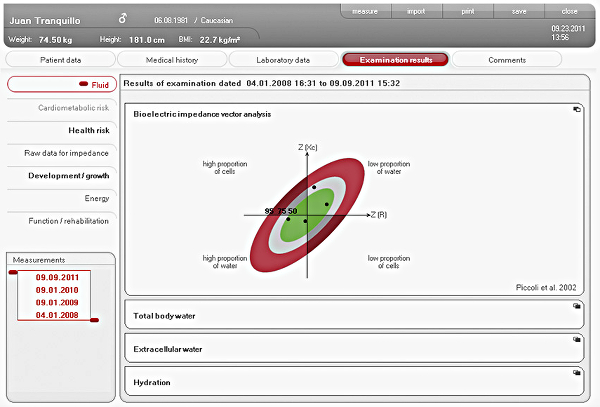Select the Fluid module

tap(62, 85)
